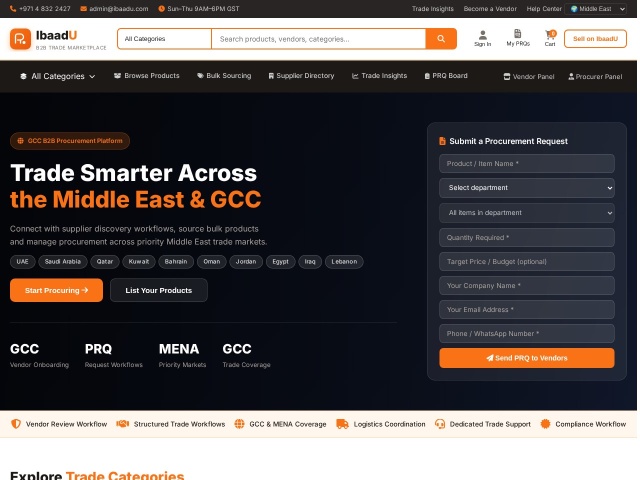Select the Jordan country chip
640x480 pixels.
click(246, 262)
